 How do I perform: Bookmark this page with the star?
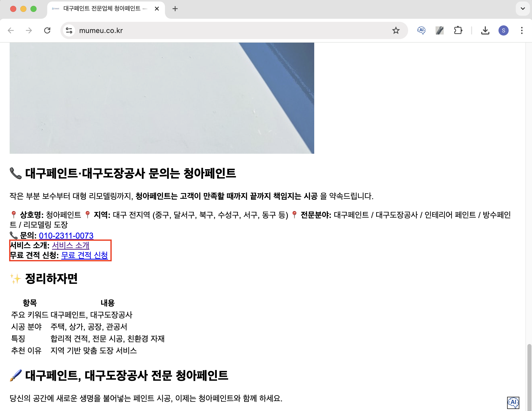[x=396, y=30]
